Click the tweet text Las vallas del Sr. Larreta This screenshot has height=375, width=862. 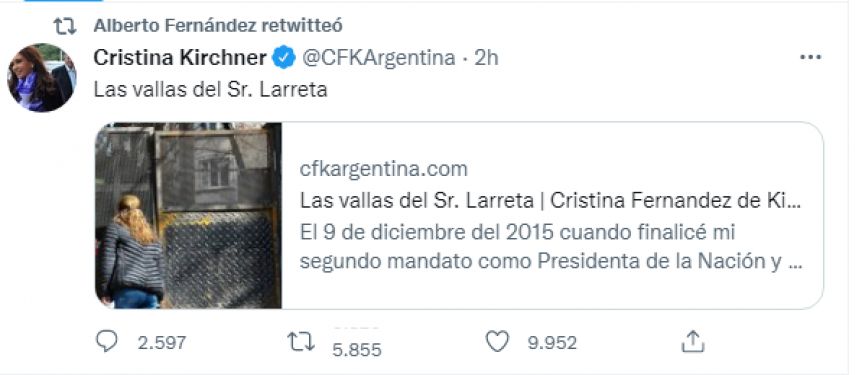pos(211,90)
